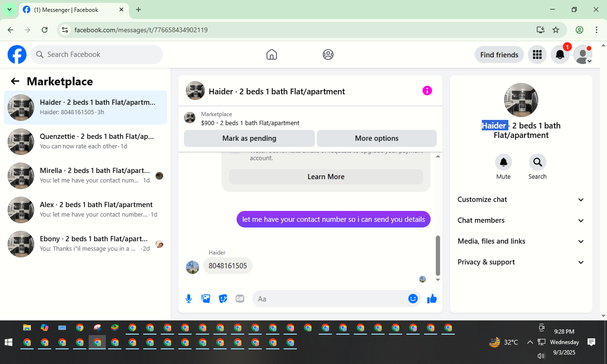Open the Alex conversation

(x=85, y=210)
